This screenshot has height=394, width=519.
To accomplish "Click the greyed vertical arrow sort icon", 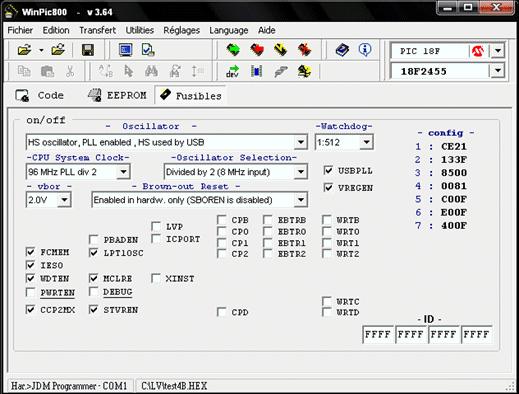I will (197, 71).
